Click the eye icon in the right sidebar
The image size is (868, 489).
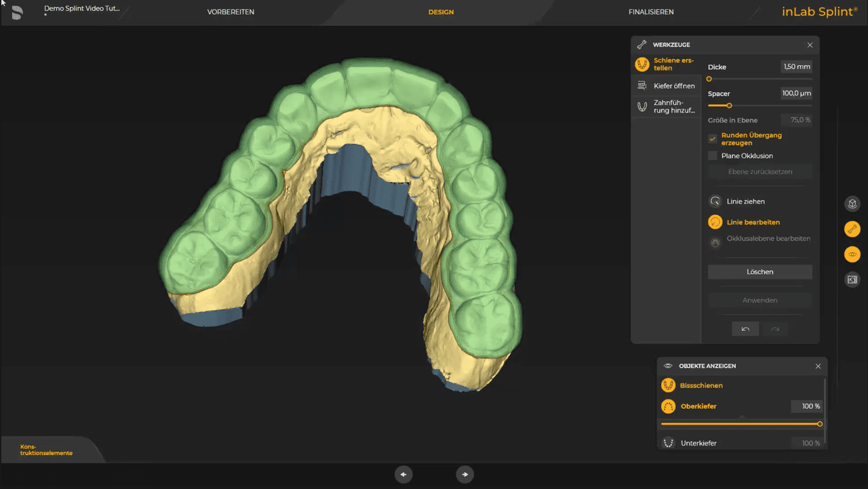852,254
